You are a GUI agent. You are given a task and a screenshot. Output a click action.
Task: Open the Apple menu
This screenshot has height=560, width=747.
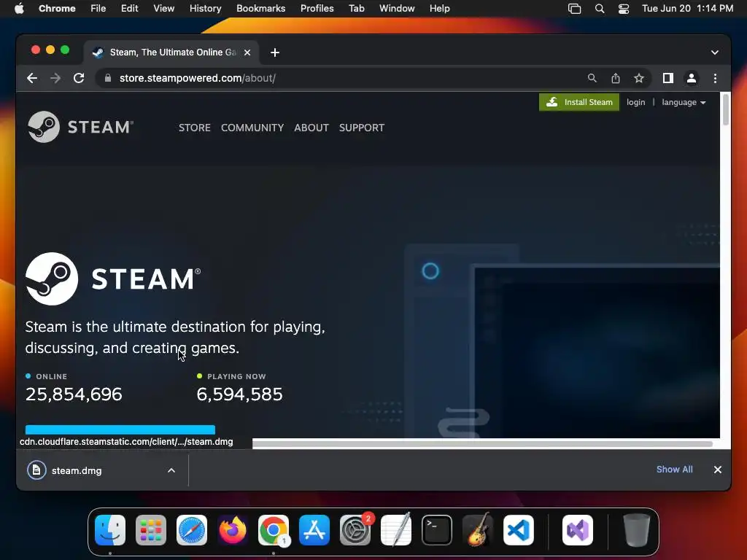[x=19, y=8]
